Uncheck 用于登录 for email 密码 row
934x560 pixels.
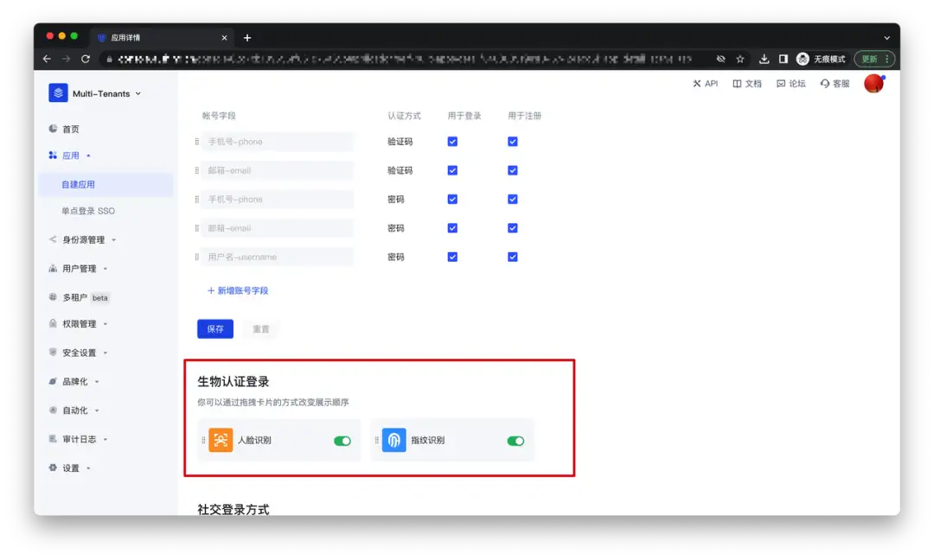tap(452, 228)
